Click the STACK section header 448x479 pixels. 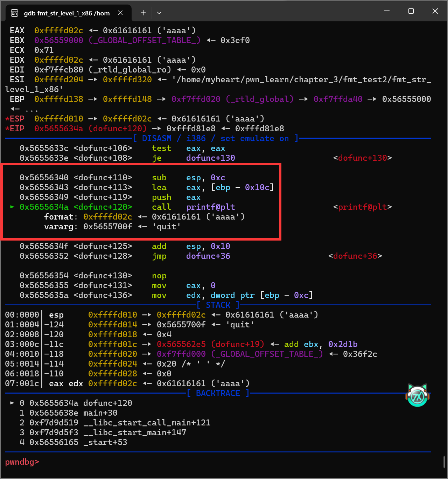click(x=218, y=305)
